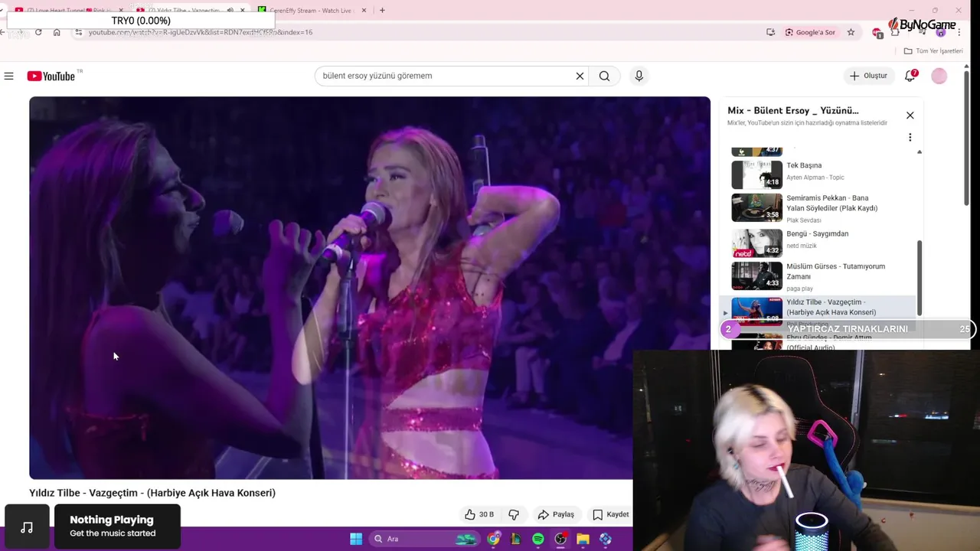Open the YouTube hamburger guide menu

point(8,76)
